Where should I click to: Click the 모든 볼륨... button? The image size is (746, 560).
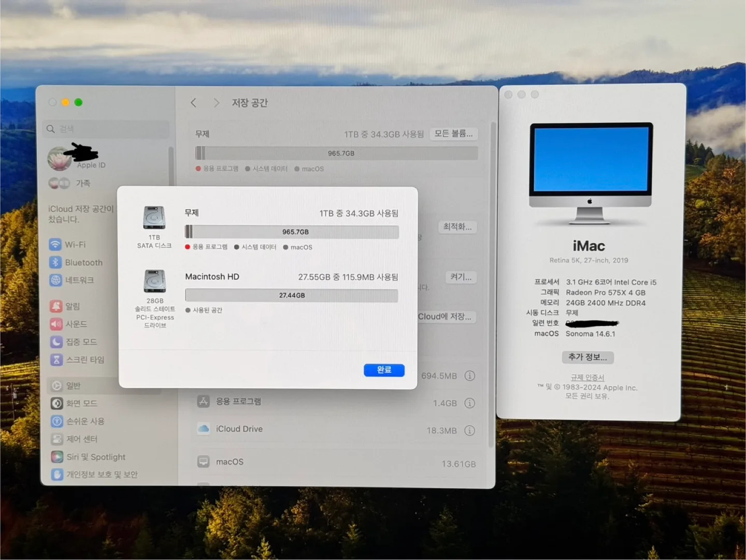453,134
